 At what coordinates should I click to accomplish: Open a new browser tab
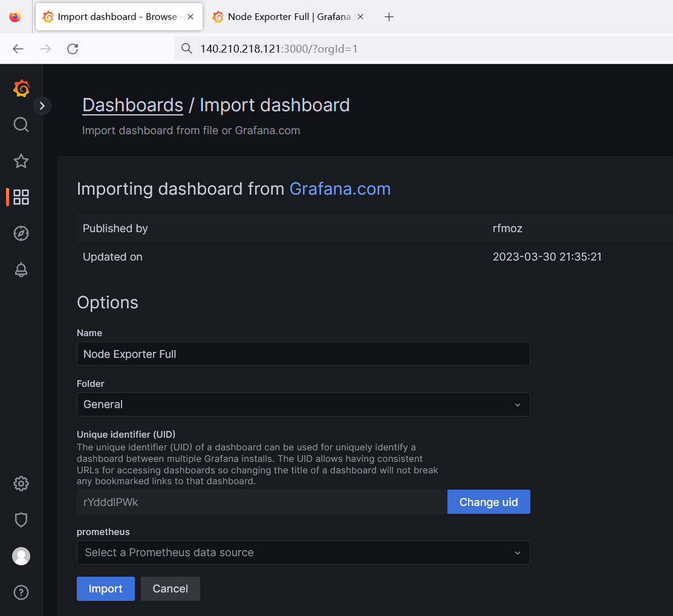click(389, 17)
